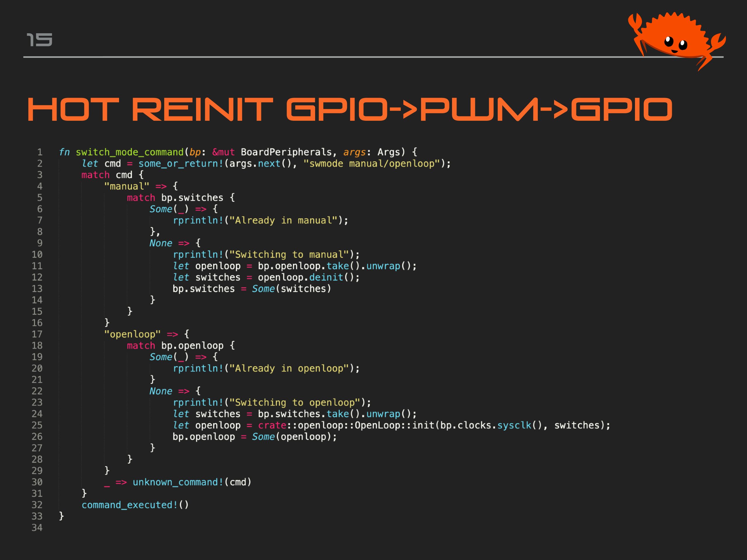
Task: Click the "openloop" match arm string
Action: tap(132, 334)
